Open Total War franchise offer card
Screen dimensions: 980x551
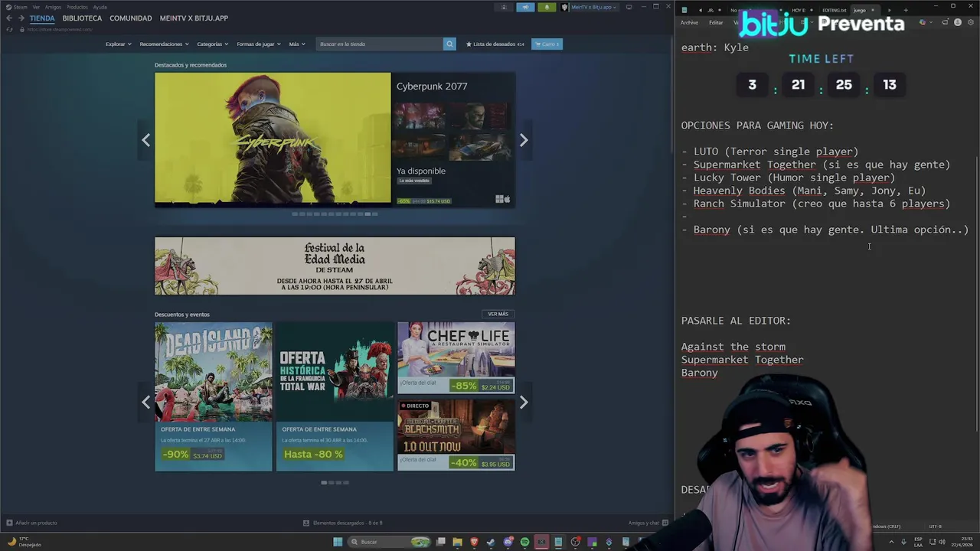pos(335,396)
